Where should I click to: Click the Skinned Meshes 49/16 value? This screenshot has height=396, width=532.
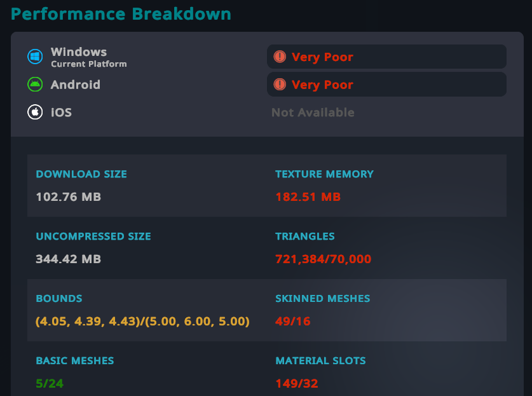(x=292, y=322)
